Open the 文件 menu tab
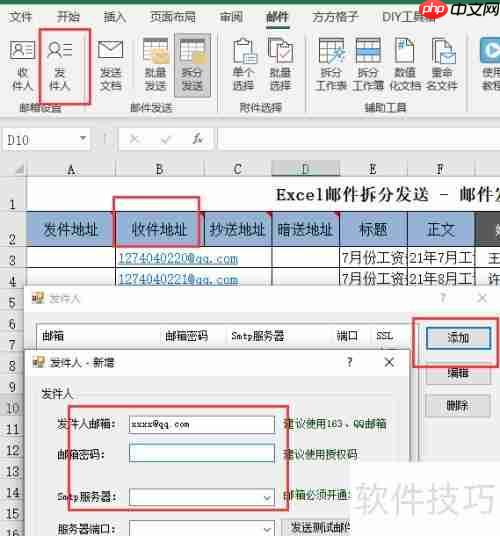The image size is (500, 536). click(20, 17)
